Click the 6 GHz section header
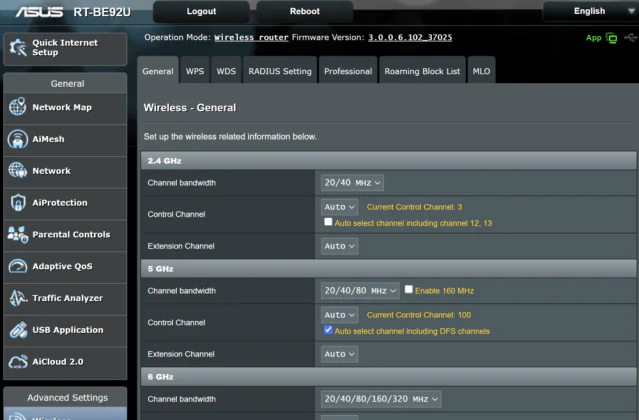The height and width of the screenshot is (420, 639). tap(388, 377)
